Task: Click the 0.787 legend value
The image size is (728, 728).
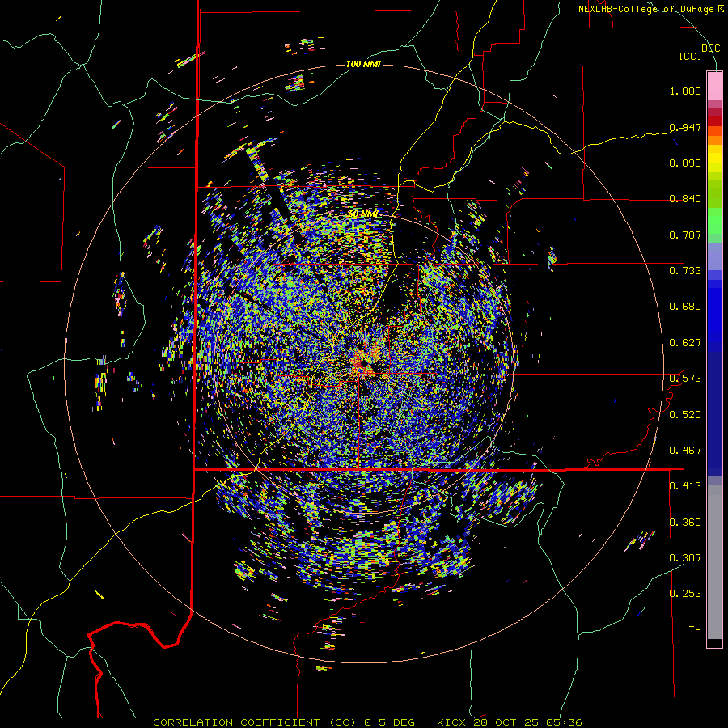Action: 685,235
